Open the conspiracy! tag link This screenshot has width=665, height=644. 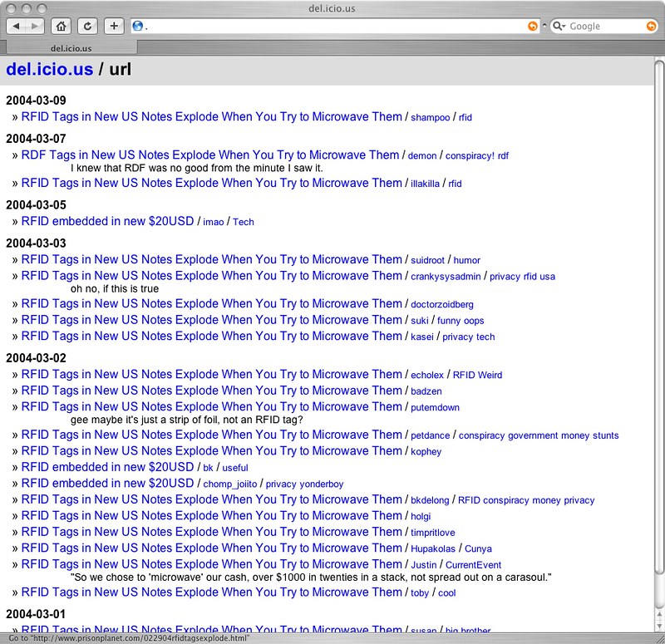pos(470,155)
